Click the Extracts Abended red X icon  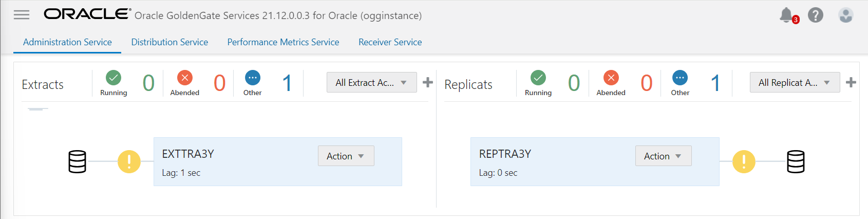pyautogui.click(x=185, y=78)
